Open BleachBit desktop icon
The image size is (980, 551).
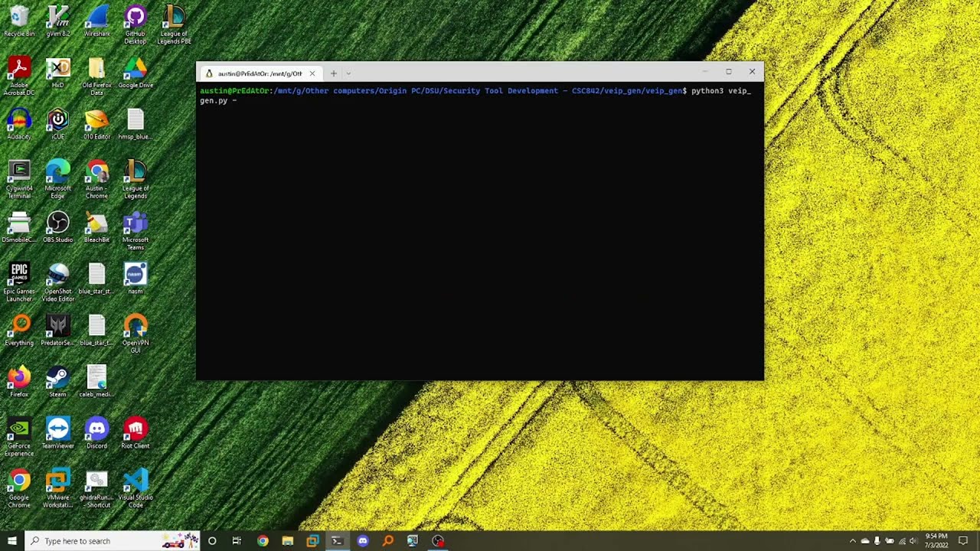(x=96, y=227)
